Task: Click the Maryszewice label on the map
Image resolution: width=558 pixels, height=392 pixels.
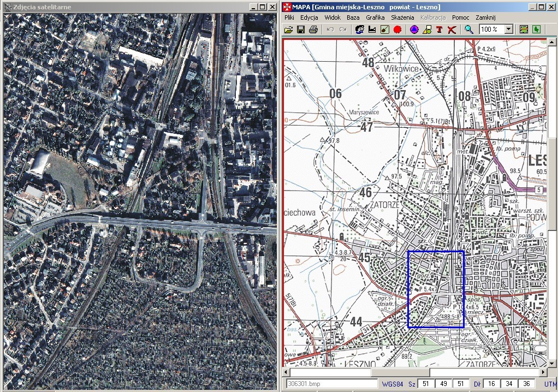Action: (363, 112)
